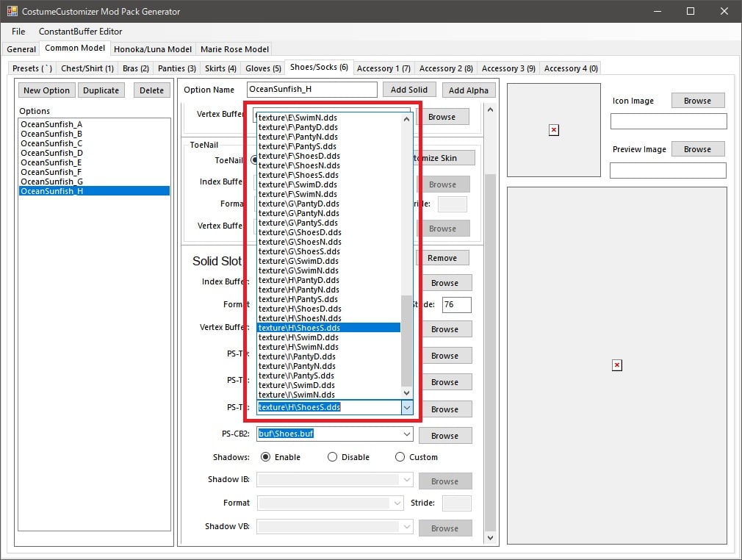Open the Accessory 4 (0) tab
The image size is (742, 560).
point(571,68)
